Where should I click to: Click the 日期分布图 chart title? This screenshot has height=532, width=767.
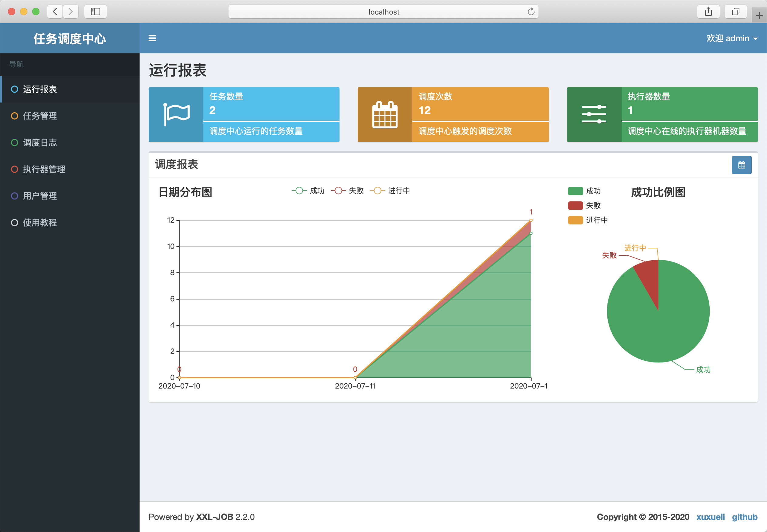tap(185, 192)
